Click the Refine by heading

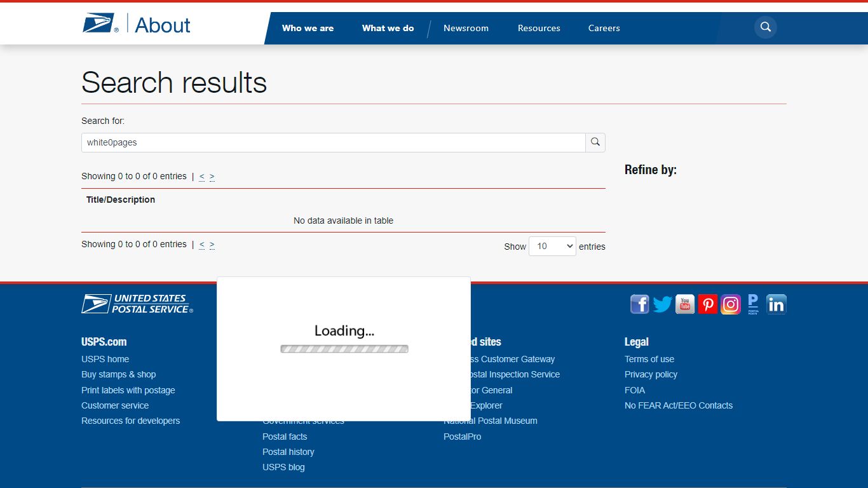651,170
